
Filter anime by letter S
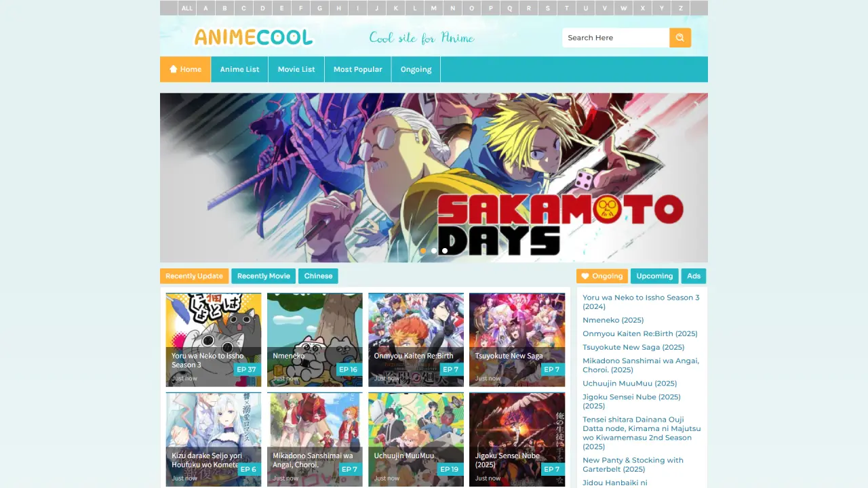click(x=548, y=8)
